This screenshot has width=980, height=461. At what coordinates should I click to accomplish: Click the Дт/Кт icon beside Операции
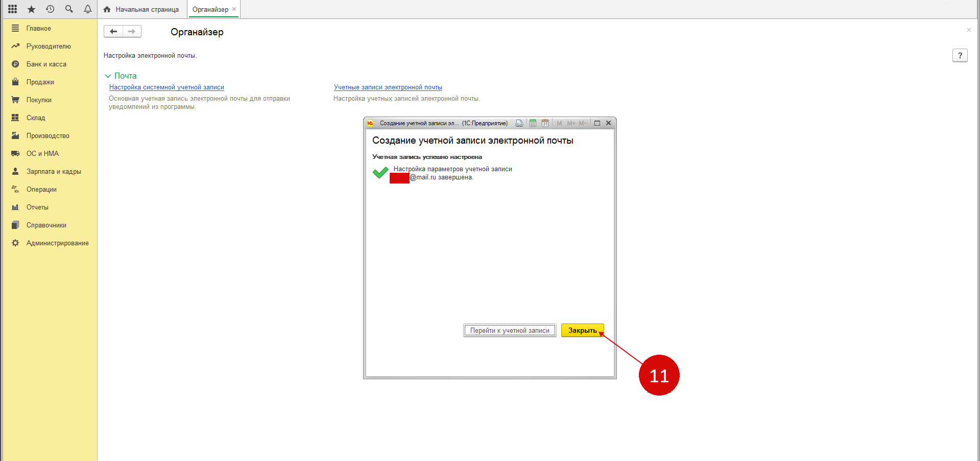click(15, 189)
